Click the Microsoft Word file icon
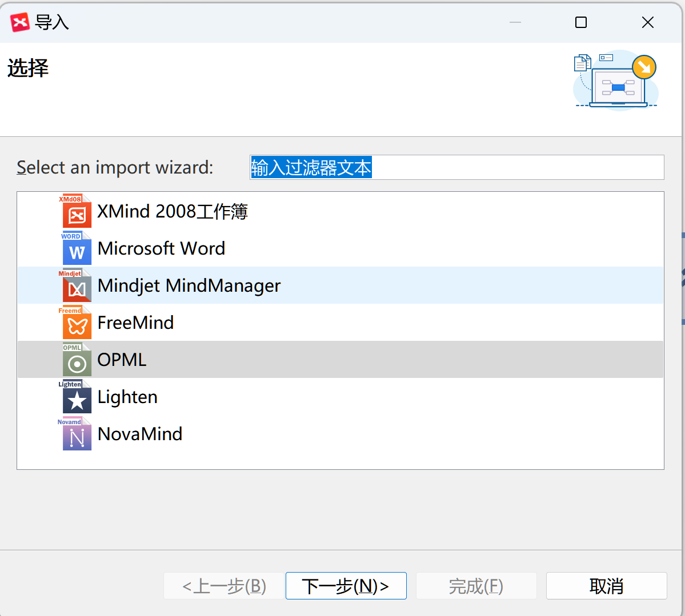Screen dimensions: 685x616 77,248
